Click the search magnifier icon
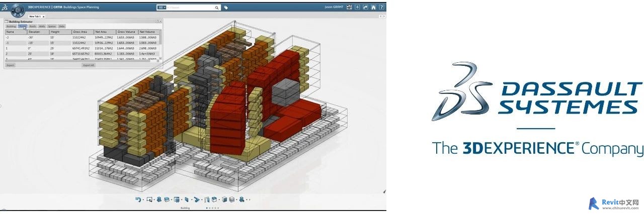The height and width of the screenshot is (214, 644). click(x=217, y=8)
